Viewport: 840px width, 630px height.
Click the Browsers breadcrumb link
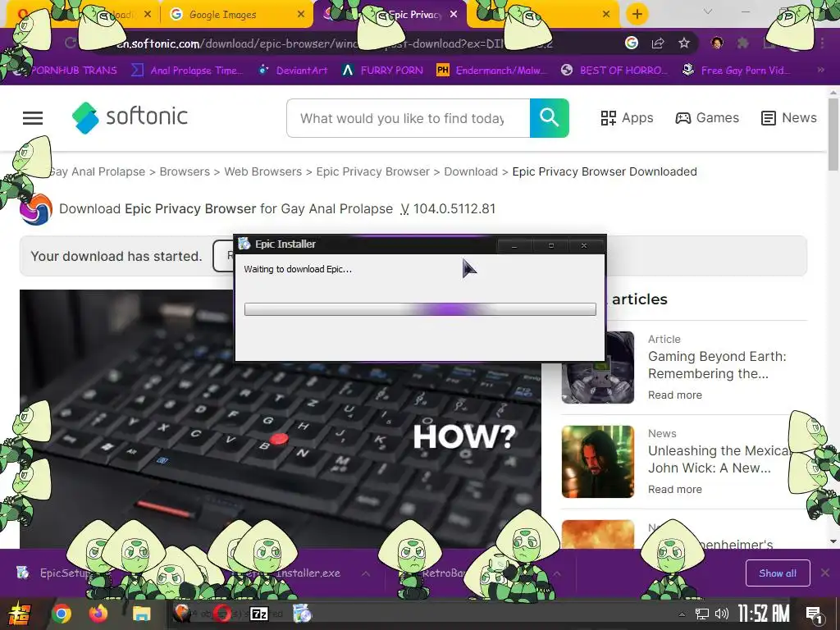(x=185, y=171)
